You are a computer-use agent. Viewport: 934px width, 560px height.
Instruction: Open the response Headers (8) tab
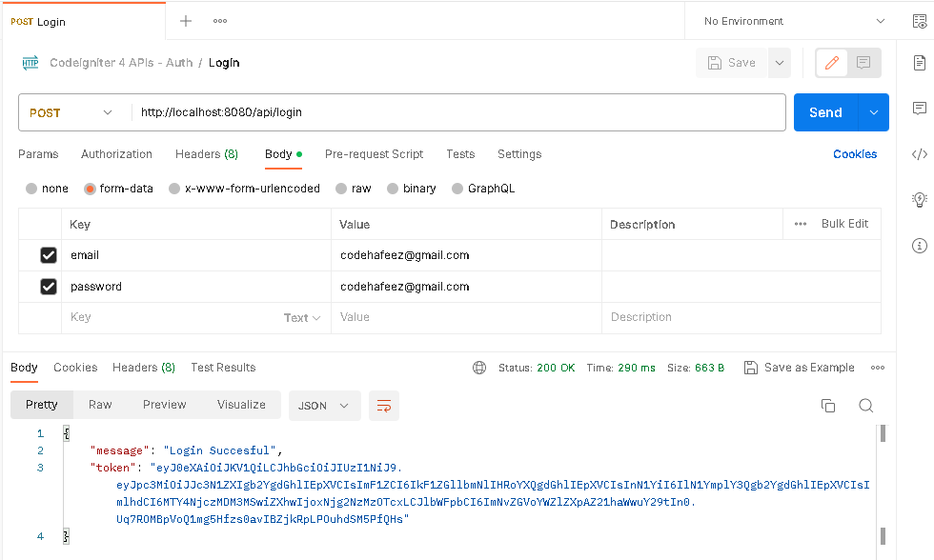(144, 368)
